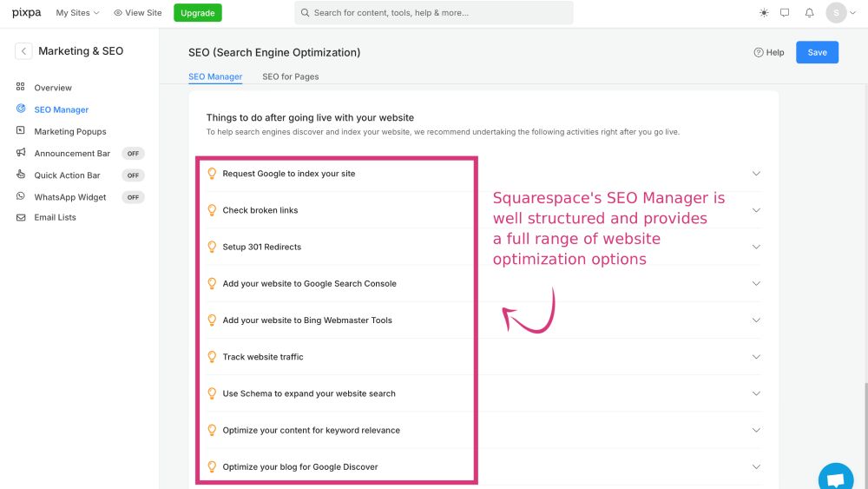Click 'Track website traffic' row text
This screenshot has height=489, width=868.
coord(263,357)
